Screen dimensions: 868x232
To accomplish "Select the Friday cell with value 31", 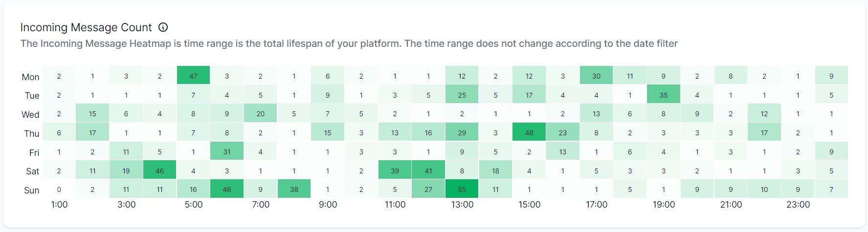I will (x=227, y=151).
